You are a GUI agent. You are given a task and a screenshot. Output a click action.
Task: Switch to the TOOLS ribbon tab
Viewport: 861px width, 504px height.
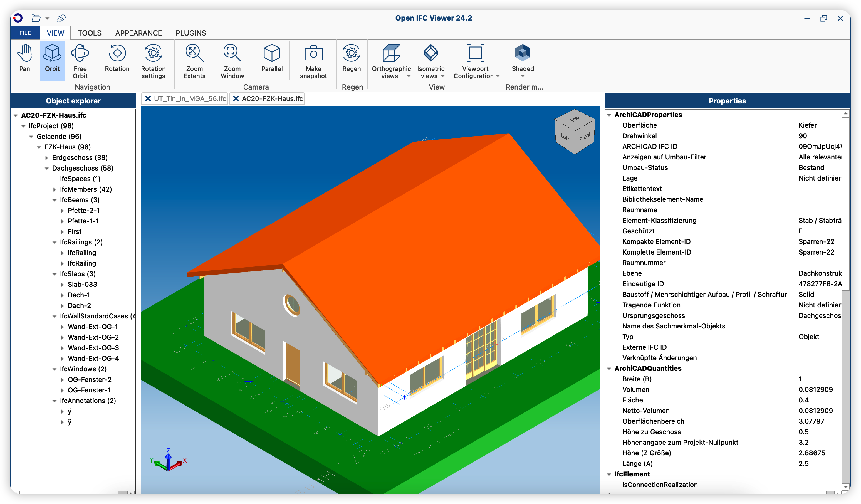90,33
